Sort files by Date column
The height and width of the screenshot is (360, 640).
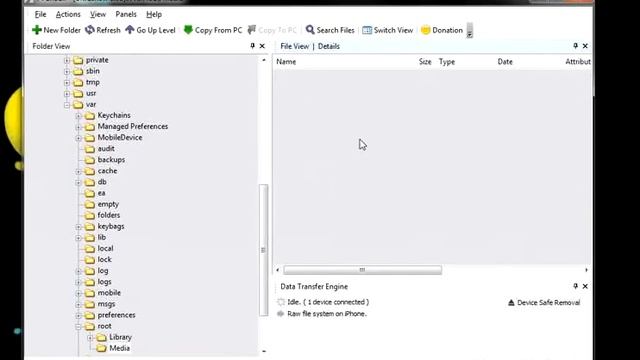pyautogui.click(x=505, y=62)
